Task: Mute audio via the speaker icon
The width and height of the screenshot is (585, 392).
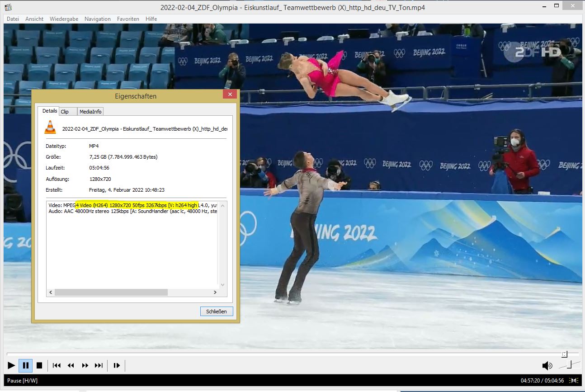Action: [547, 365]
